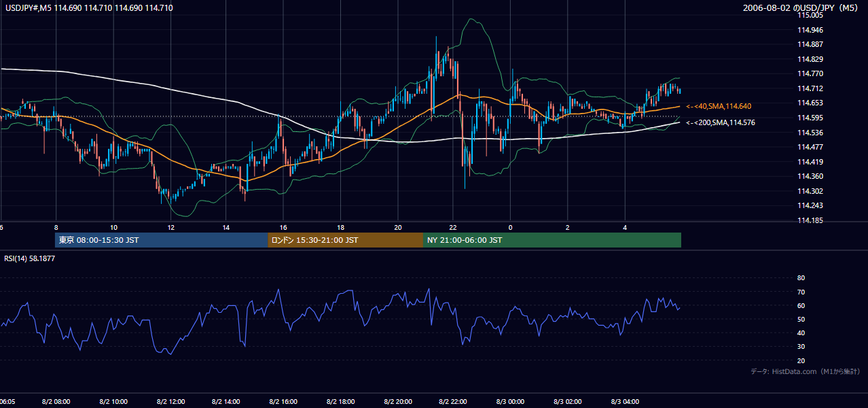Click the 2006-08-02 USD/JPY (M5) heading
The height and width of the screenshot is (408, 868).
801,7
